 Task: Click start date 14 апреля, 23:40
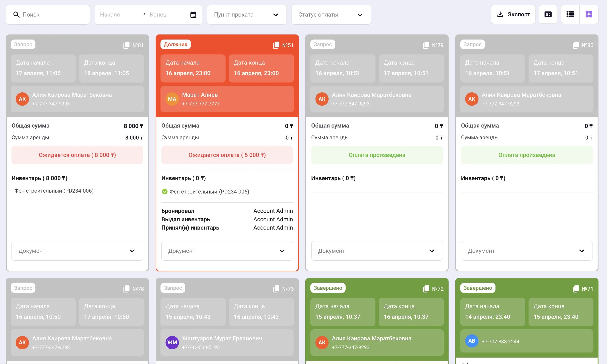(487, 317)
